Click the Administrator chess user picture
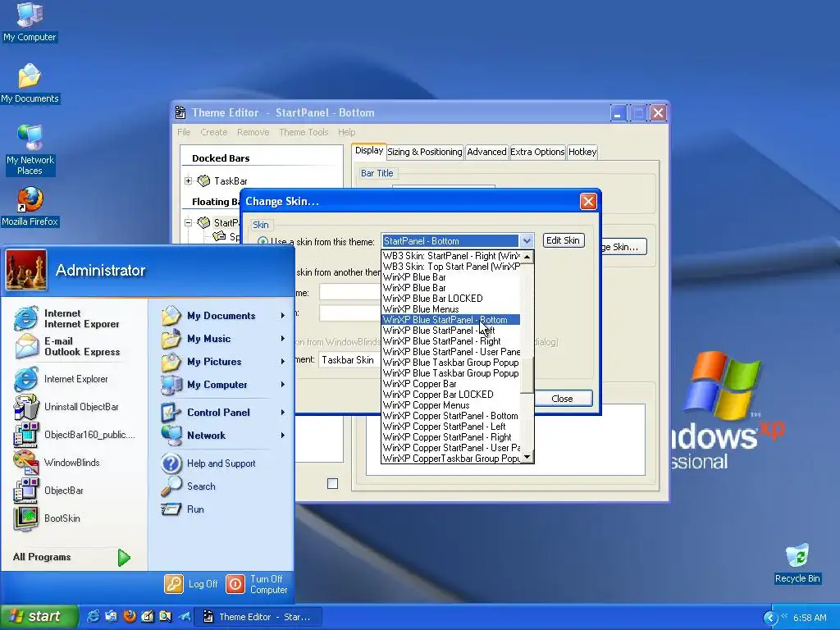The image size is (840, 630). tap(26, 271)
